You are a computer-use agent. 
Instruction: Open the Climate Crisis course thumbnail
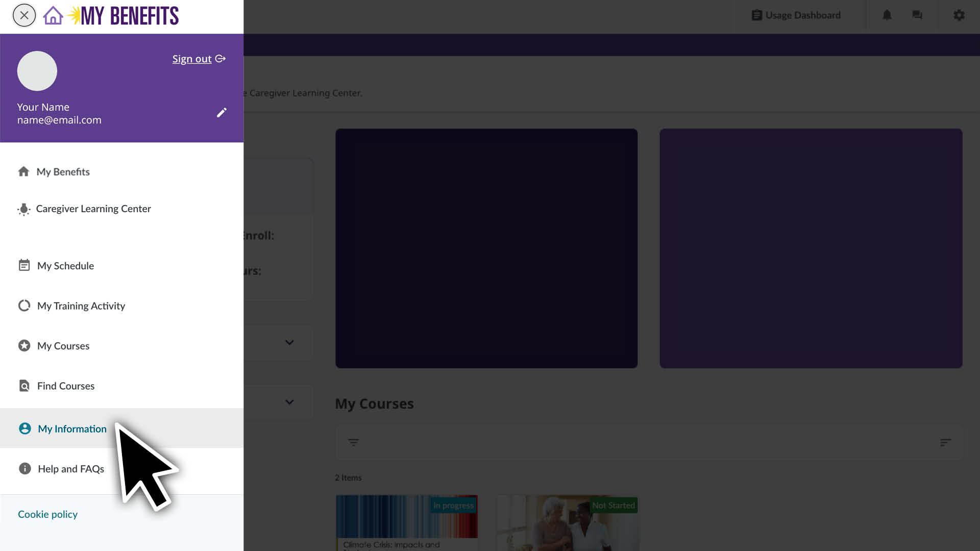pos(407,516)
